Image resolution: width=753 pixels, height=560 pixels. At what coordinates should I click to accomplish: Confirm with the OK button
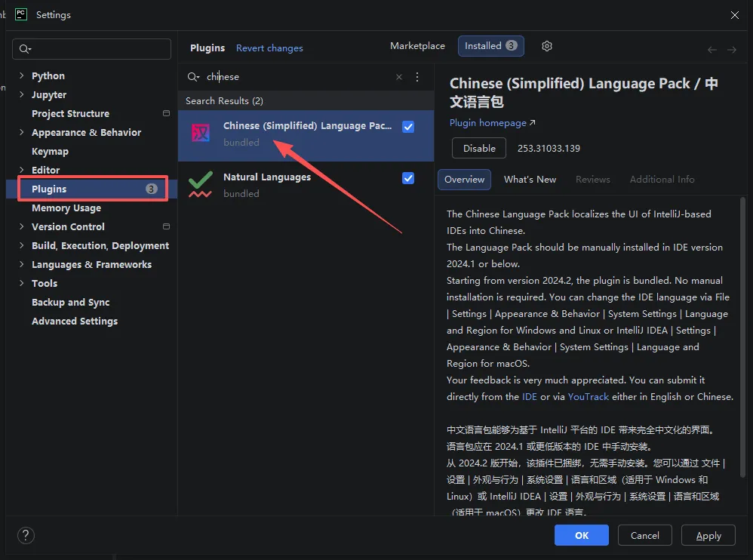tap(582, 535)
